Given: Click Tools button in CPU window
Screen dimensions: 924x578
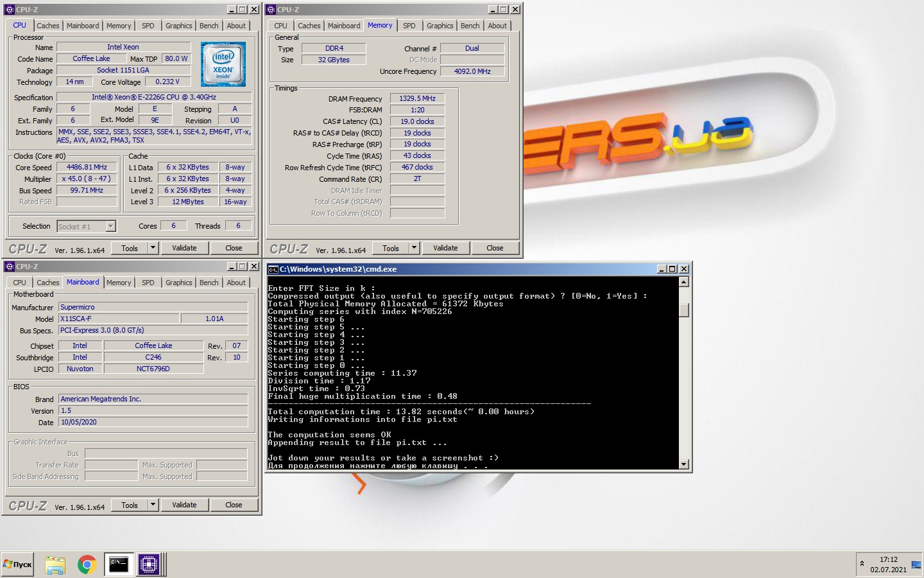Looking at the screenshot, I should pos(130,248).
